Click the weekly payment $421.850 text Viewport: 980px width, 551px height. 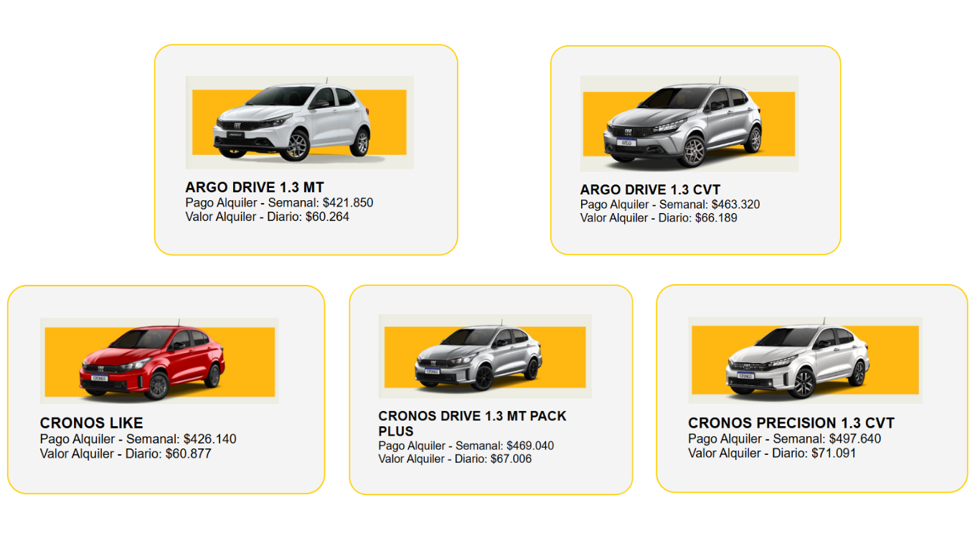(279, 203)
